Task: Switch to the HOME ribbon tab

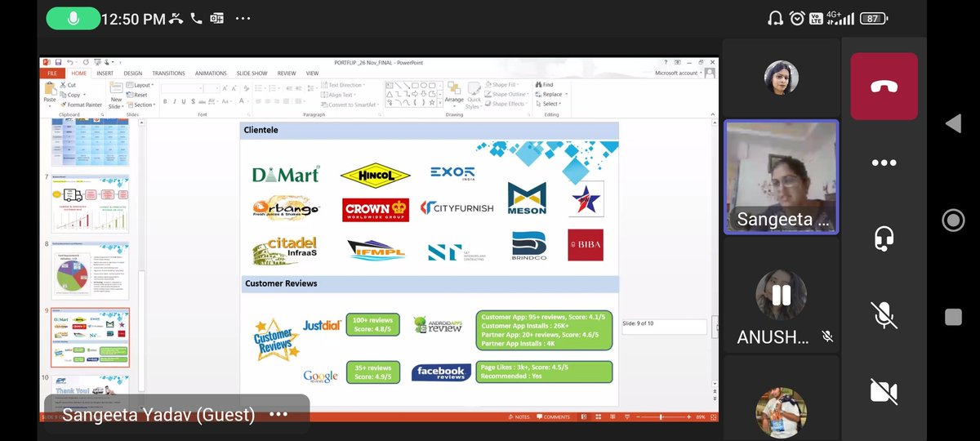Action: tap(78, 73)
